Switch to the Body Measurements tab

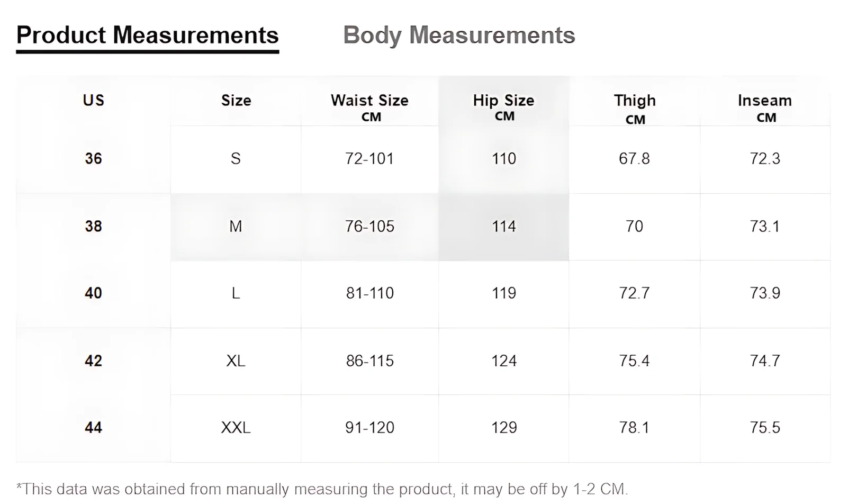(459, 35)
